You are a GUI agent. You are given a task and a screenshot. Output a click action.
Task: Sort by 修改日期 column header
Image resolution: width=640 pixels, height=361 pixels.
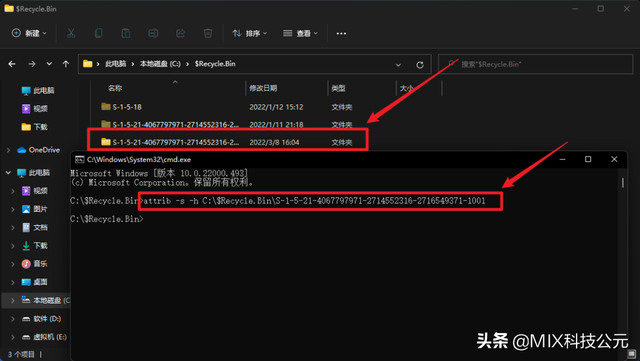(x=263, y=88)
